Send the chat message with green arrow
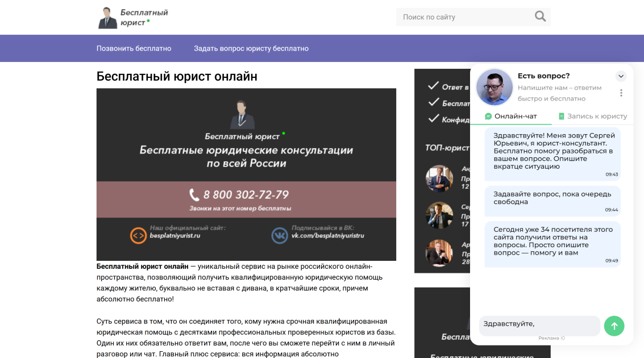The image size is (644, 358). 614,326
